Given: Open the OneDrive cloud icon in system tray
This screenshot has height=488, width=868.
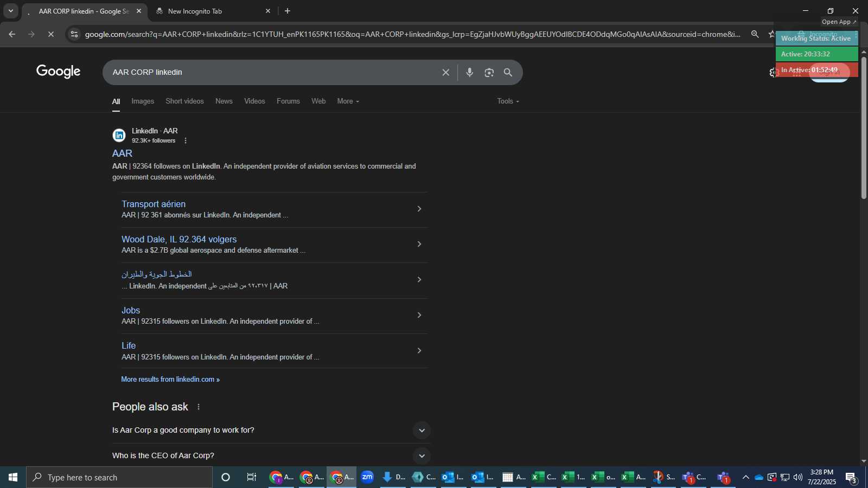Looking at the screenshot, I should [x=759, y=478].
